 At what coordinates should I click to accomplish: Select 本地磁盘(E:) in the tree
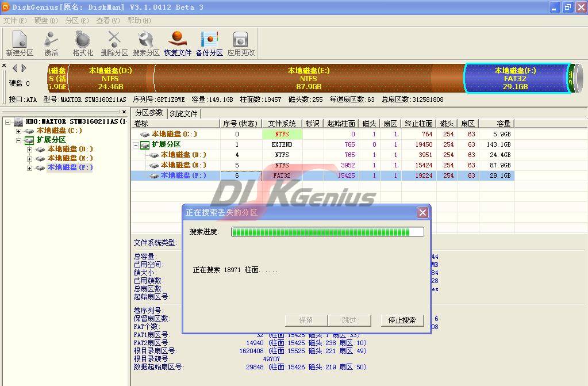click(x=70, y=158)
